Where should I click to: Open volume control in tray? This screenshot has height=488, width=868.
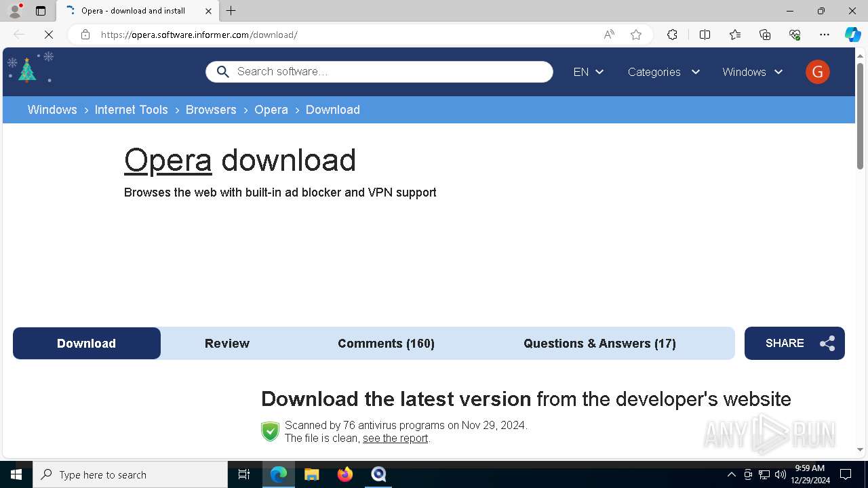781,474
